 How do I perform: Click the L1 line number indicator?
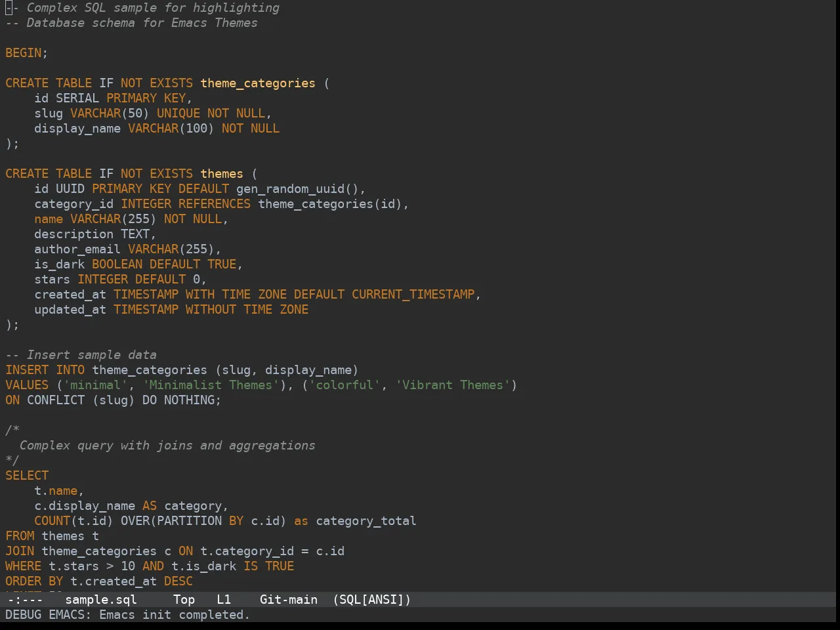(224, 600)
